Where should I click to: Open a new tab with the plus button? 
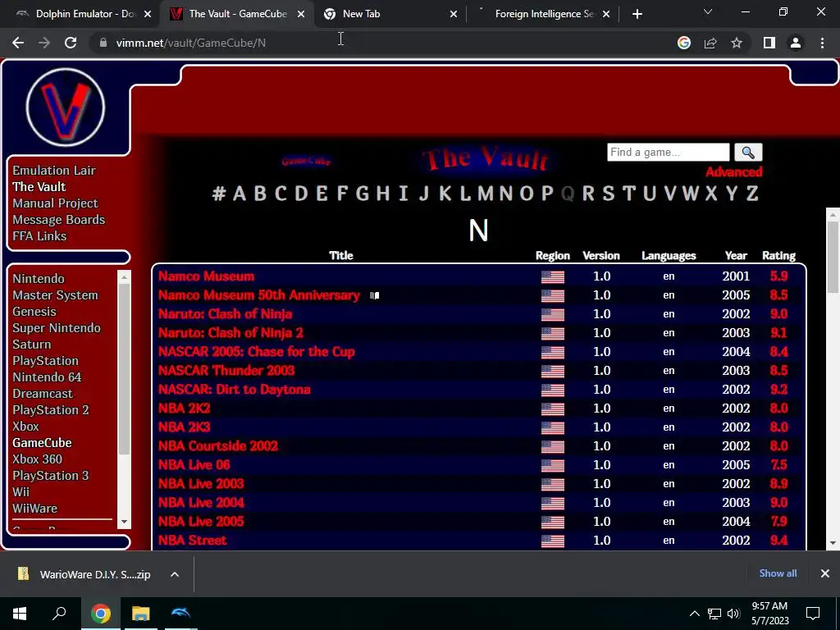click(x=637, y=14)
